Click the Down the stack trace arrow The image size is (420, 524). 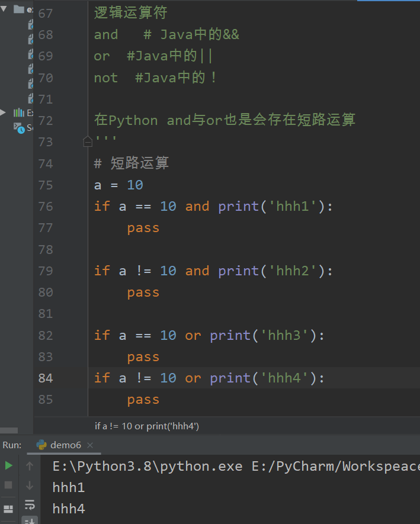30,485
